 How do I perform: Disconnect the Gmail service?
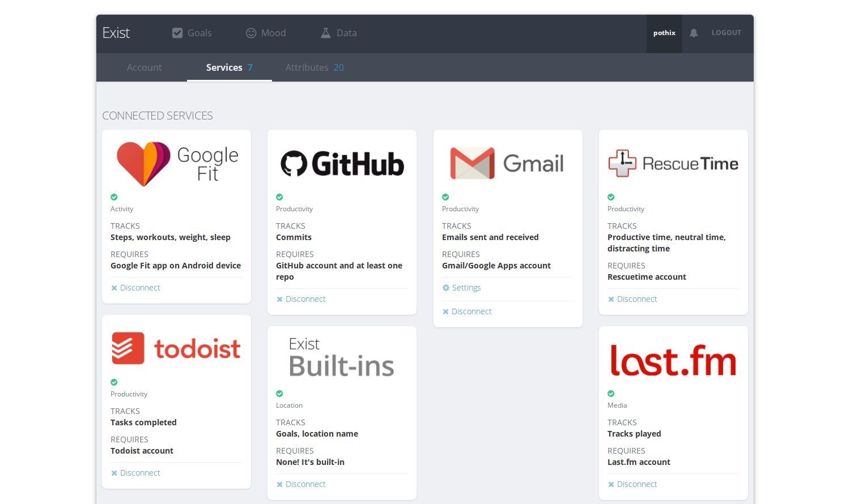pos(467,311)
